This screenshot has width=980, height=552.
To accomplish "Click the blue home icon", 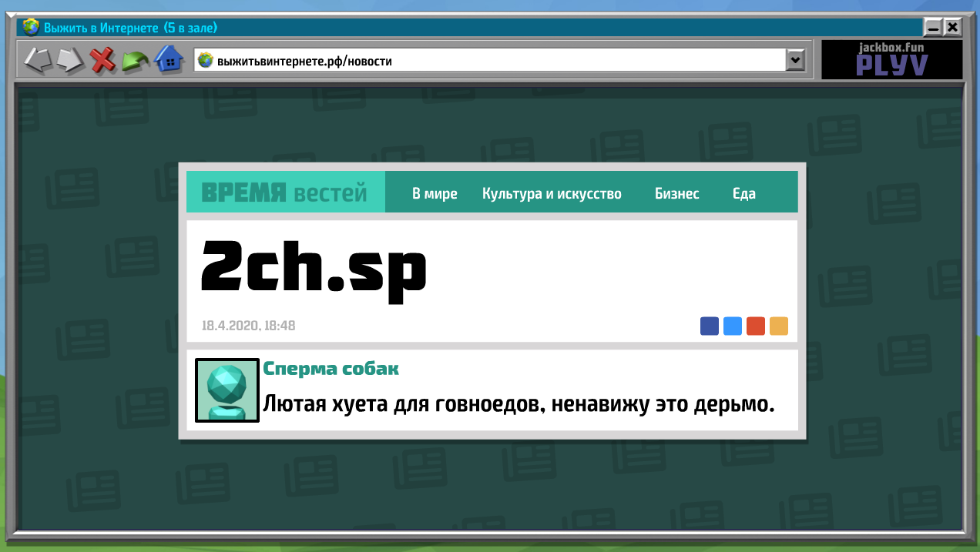I will coord(169,59).
